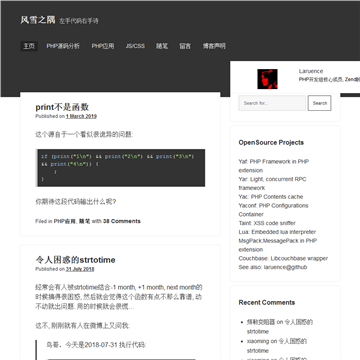This screenshot has height=360, width=360.
Task: Open Yaconf: PHP Configurations Container link
Action: click(273, 210)
